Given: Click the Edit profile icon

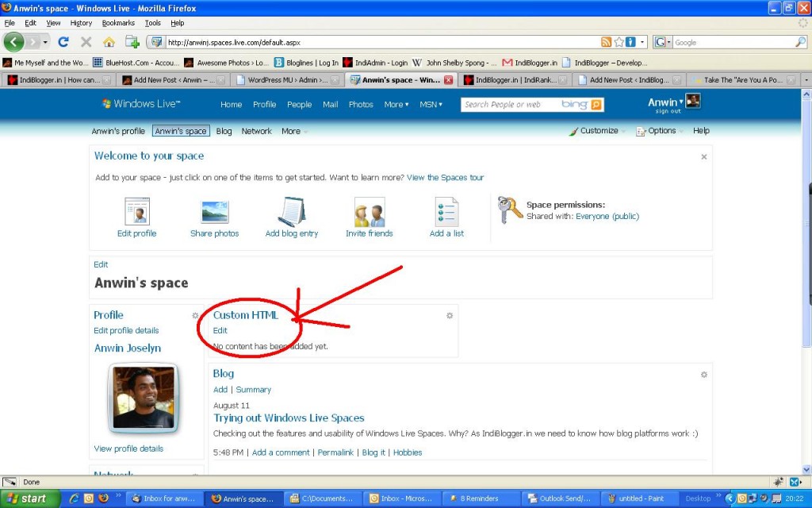Looking at the screenshot, I should (137, 211).
